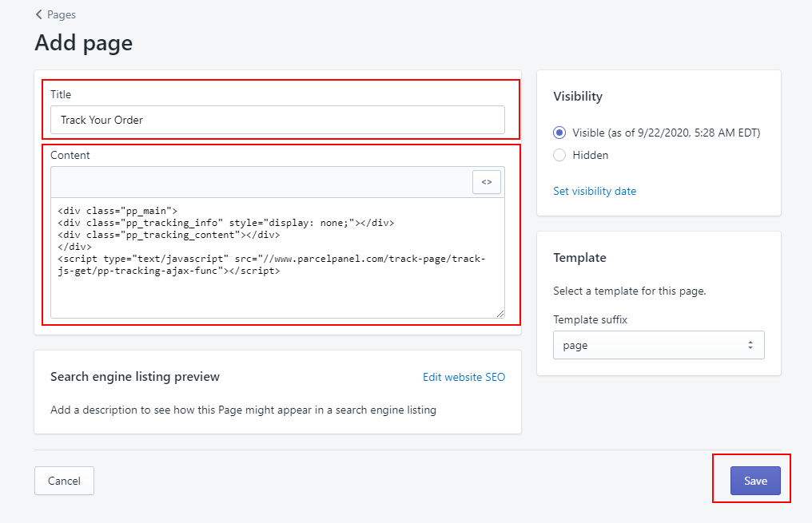812x523 pixels.
Task: Open the Set visibility date link
Action: click(x=595, y=191)
